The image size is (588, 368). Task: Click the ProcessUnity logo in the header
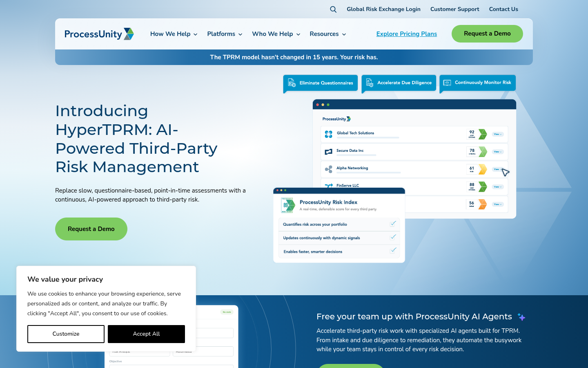pyautogui.click(x=99, y=34)
